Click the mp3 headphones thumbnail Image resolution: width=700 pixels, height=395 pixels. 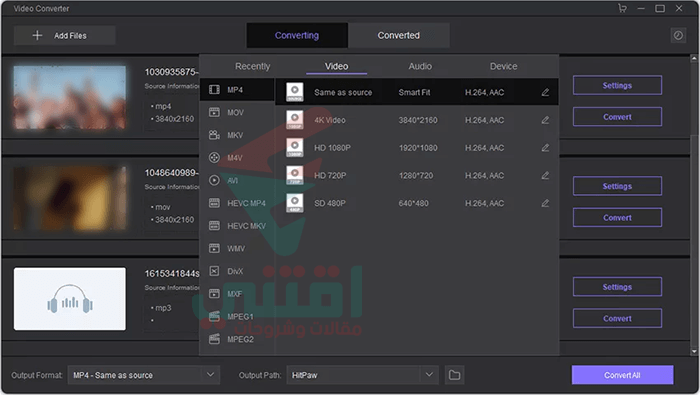point(70,299)
